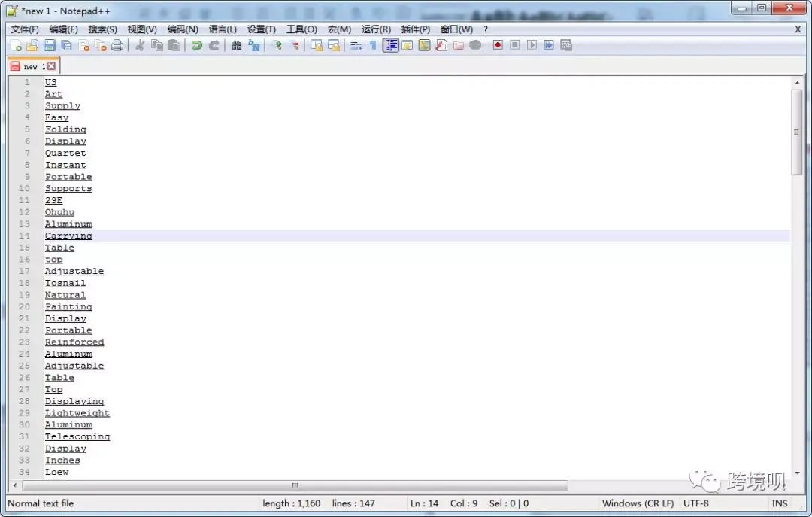Open the Function List icon
Image resolution: width=812 pixels, height=517 pixels.
[441, 46]
